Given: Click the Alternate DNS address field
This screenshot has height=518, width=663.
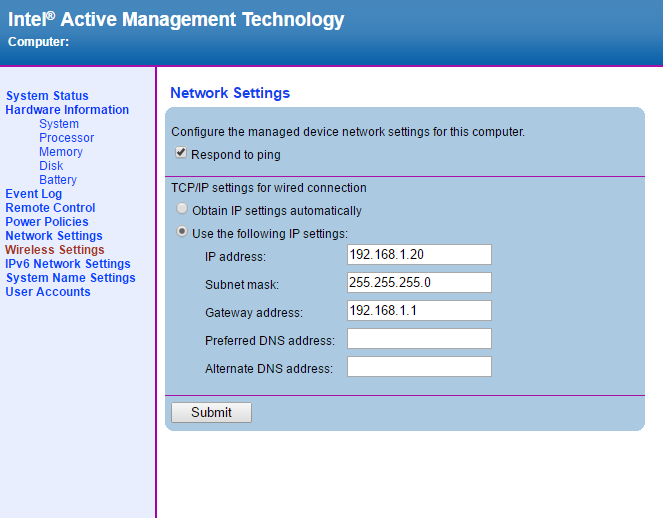Looking at the screenshot, I should coord(419,367).
